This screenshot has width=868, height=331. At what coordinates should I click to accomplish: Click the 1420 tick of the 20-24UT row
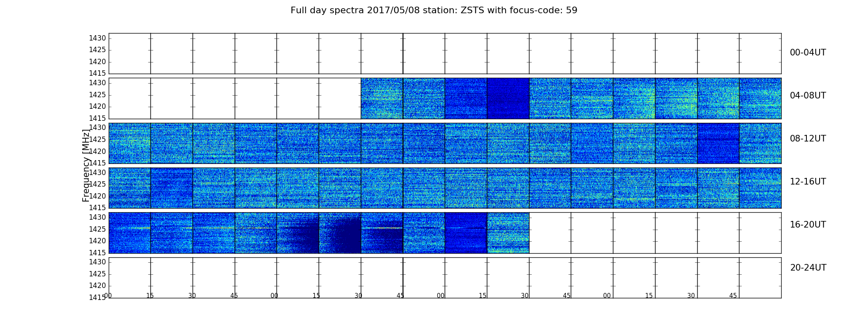pyautogui.click(x=98, y=286)
